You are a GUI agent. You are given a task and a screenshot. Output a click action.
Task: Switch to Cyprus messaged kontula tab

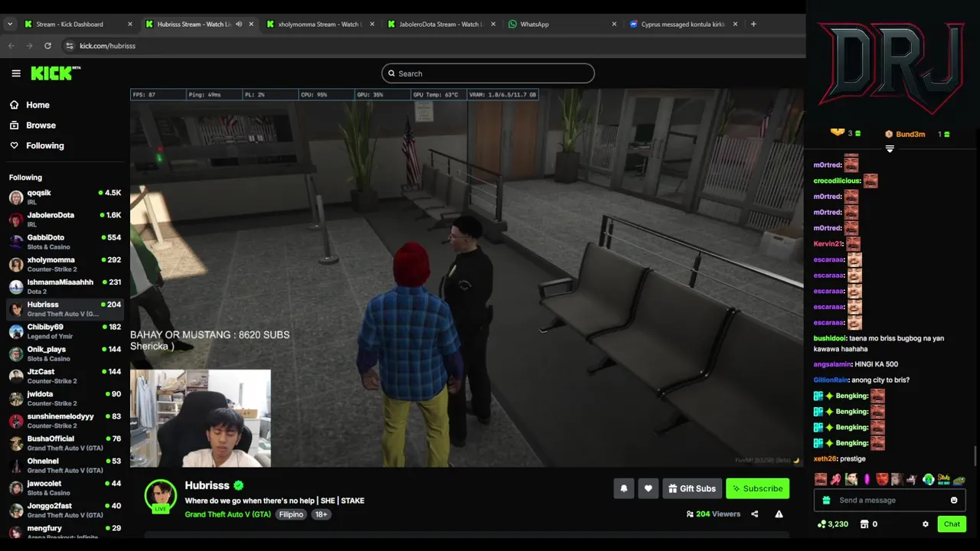coord(683,24)
